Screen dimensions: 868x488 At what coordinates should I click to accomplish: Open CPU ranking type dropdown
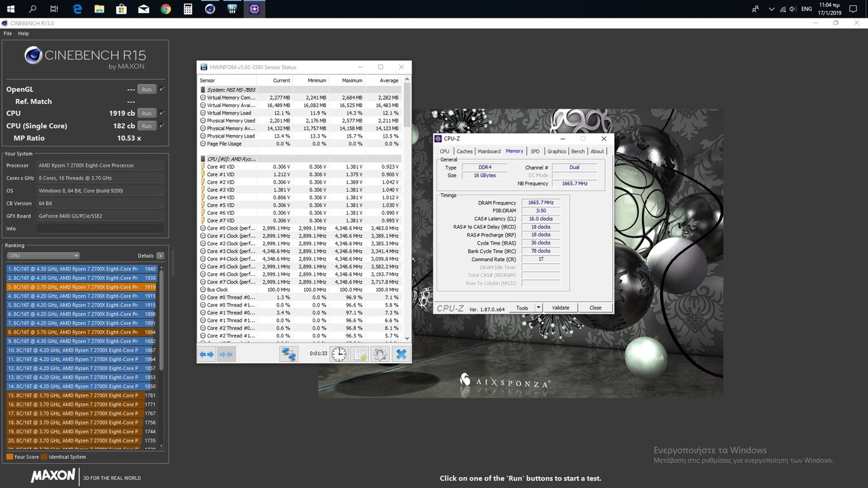pyautogui.click(x=43, y=256)
